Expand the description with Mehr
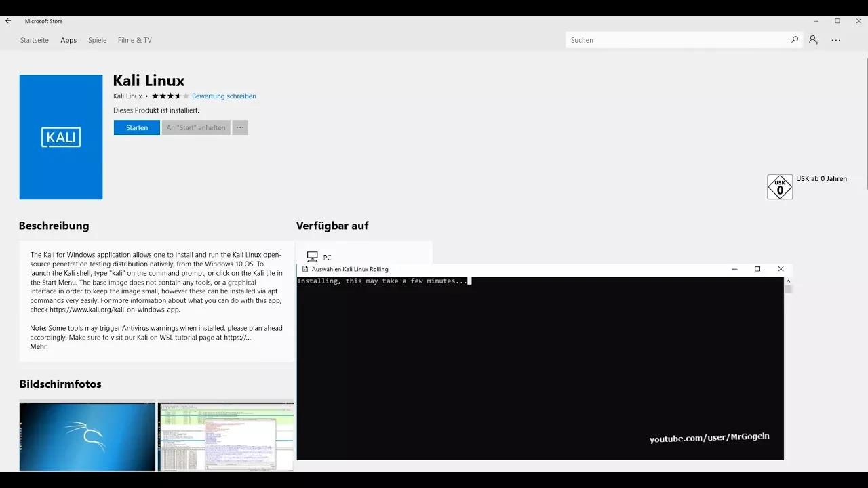 (39, 346)
